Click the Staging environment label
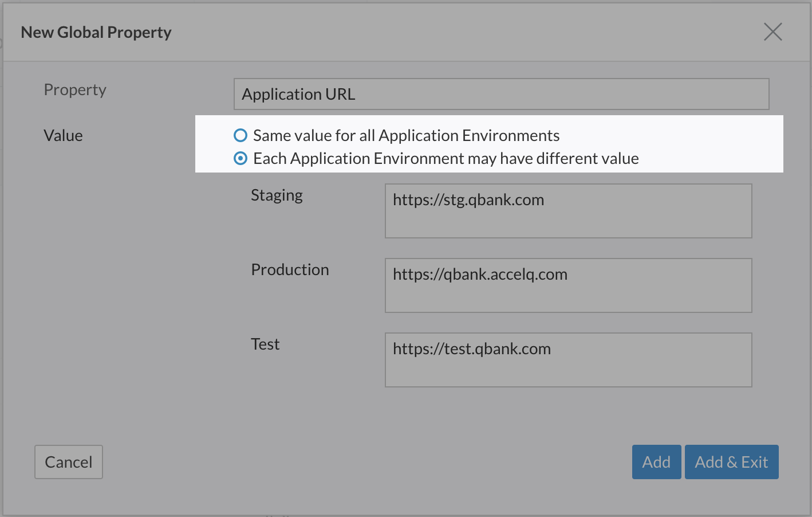This screenshot has width=812, height=517. (277, 196)
